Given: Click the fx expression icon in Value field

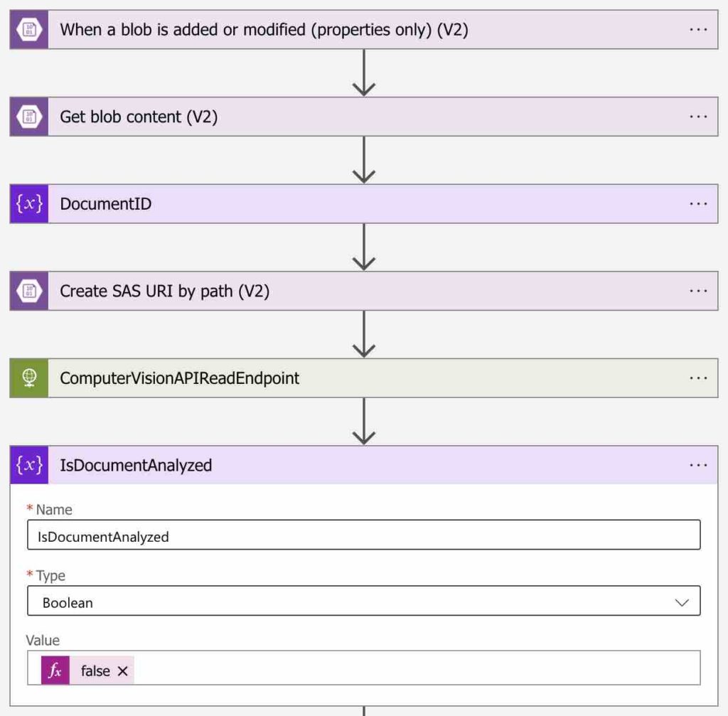Looking at the screenshot, I should 53,670.
